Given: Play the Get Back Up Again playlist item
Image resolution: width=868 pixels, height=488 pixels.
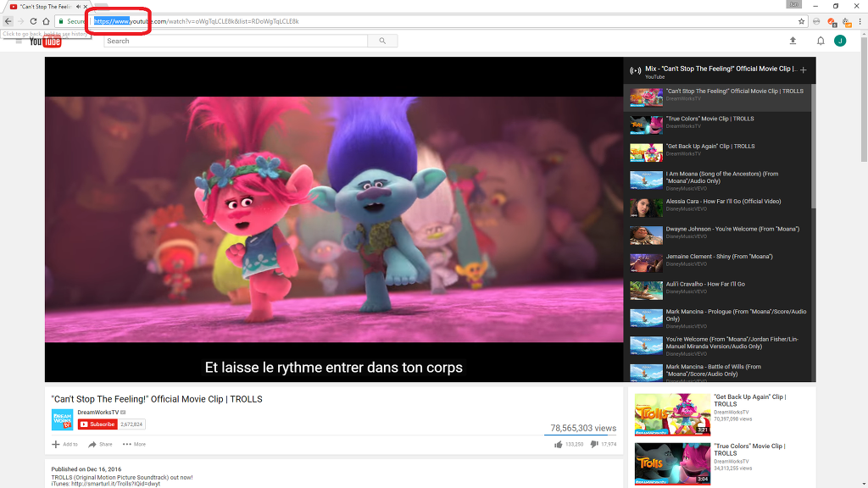Looking at the screenshot, I should coord(717,152).
